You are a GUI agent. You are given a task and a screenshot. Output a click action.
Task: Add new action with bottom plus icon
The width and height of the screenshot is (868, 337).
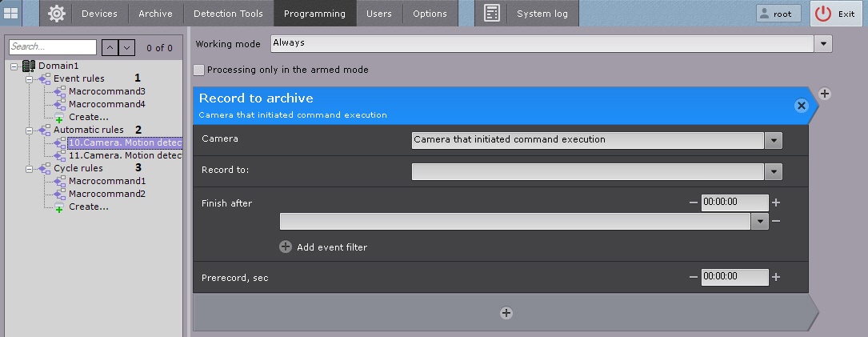tap(506, 313)
